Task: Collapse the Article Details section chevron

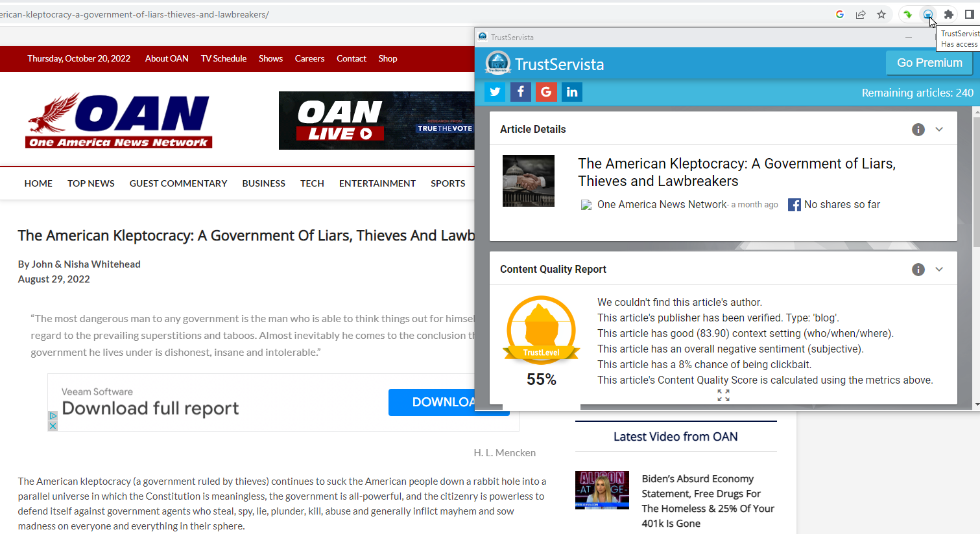Action: tap(939, 130)
